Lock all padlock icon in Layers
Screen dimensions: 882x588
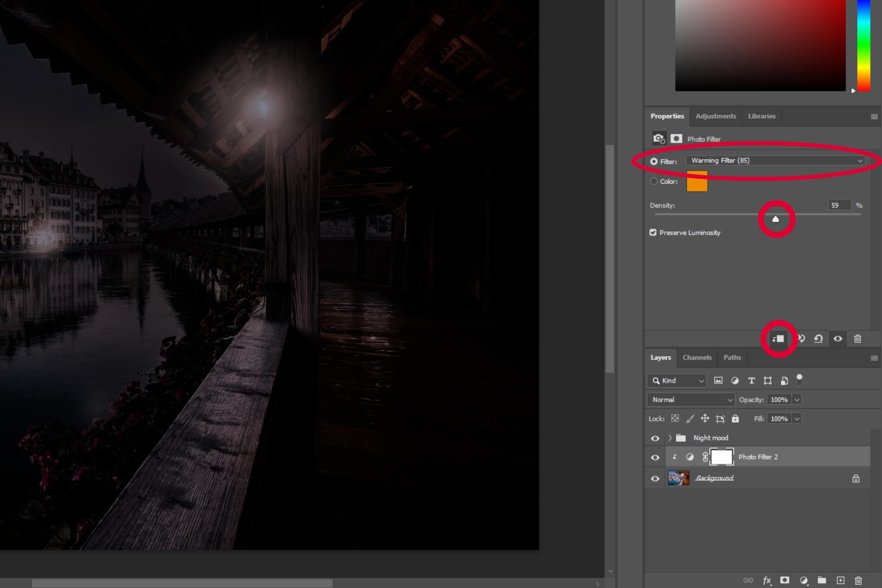point(735,419)
